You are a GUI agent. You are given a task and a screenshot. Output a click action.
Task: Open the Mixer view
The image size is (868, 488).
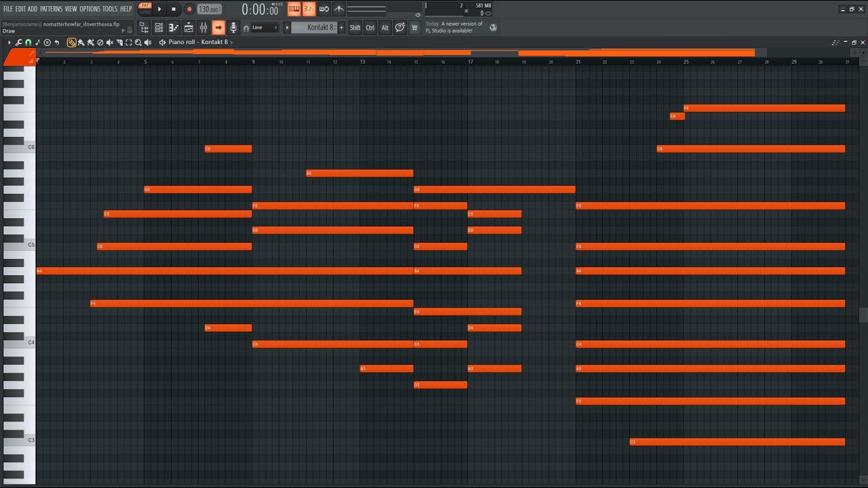pyautogui.click(x=203, y=28)
